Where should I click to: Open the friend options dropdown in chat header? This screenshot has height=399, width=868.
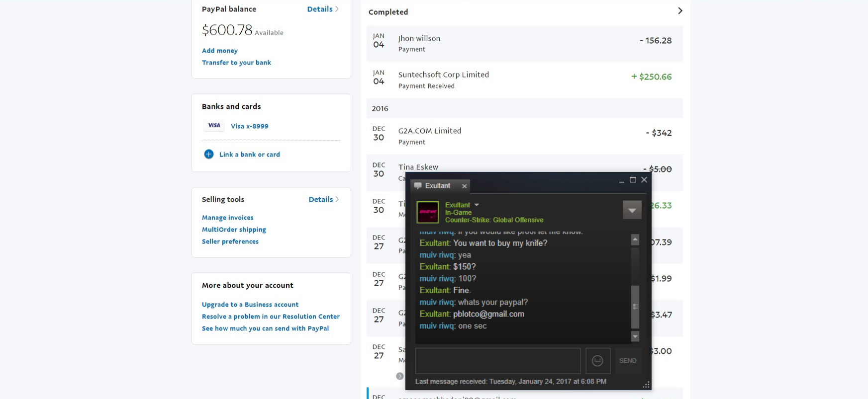point(632,210)
